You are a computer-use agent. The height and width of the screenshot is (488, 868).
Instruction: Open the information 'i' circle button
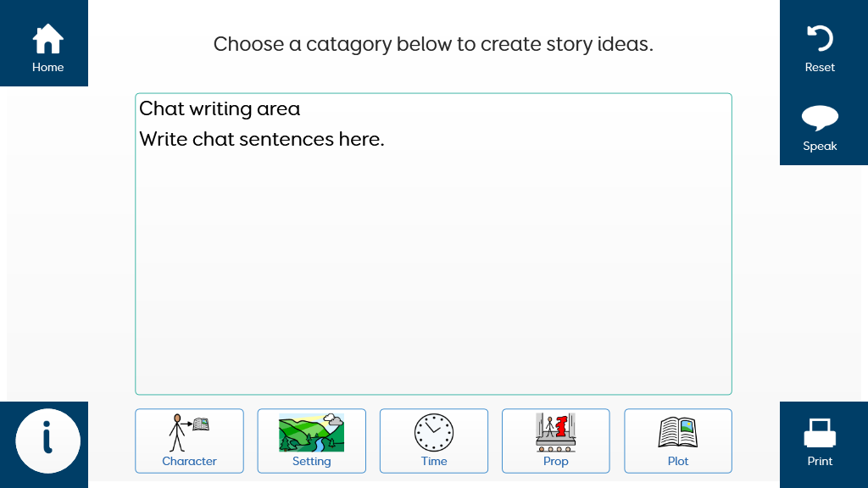[x=47, y=441]
